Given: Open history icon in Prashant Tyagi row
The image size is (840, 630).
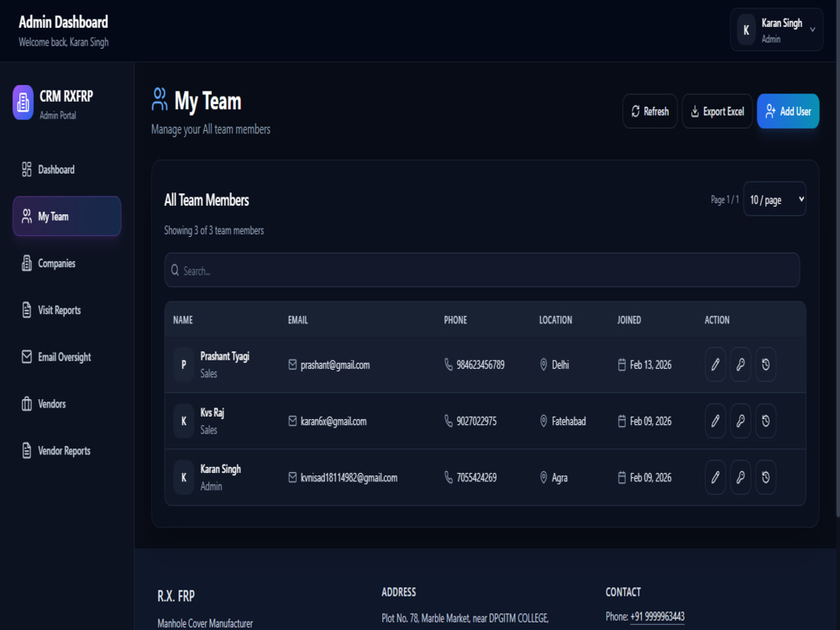Looking at the screenshot, I should [x=765, y=365].
